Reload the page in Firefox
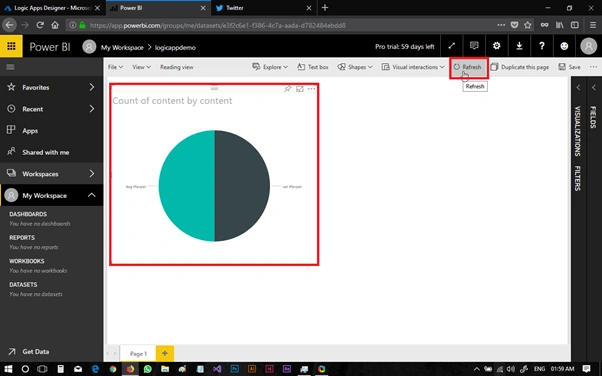 point(40,25)
